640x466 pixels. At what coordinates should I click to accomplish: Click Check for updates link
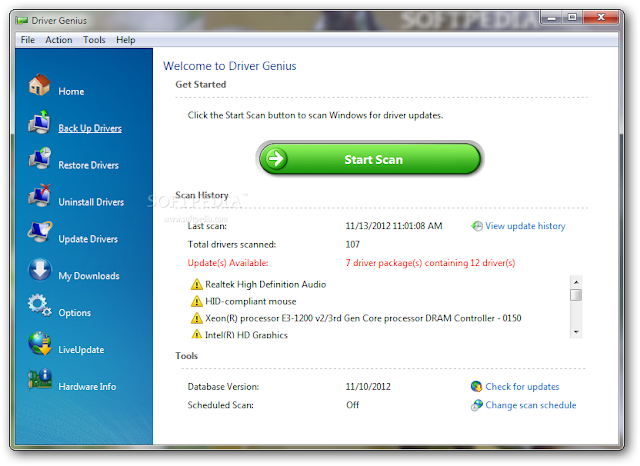(522, 386)
